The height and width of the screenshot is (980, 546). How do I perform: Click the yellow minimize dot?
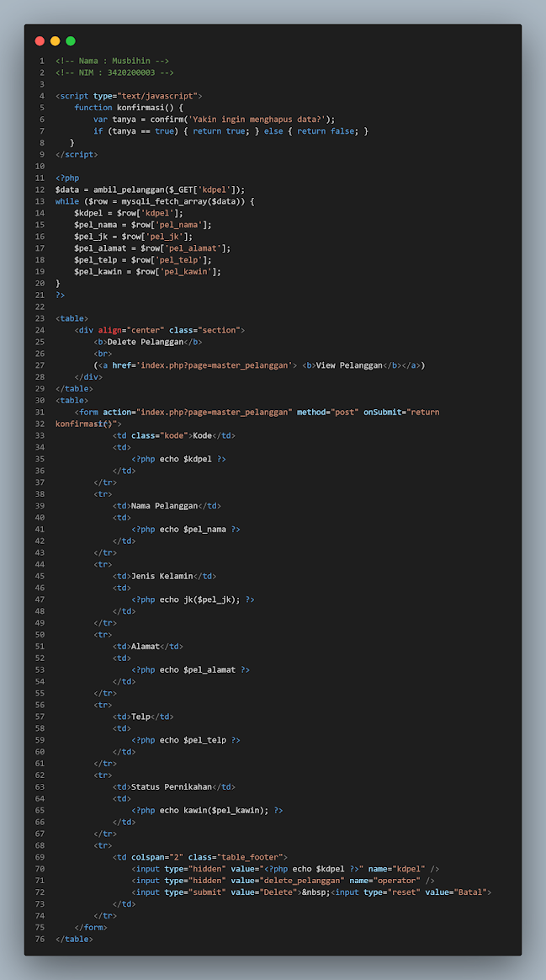[55, 41]
